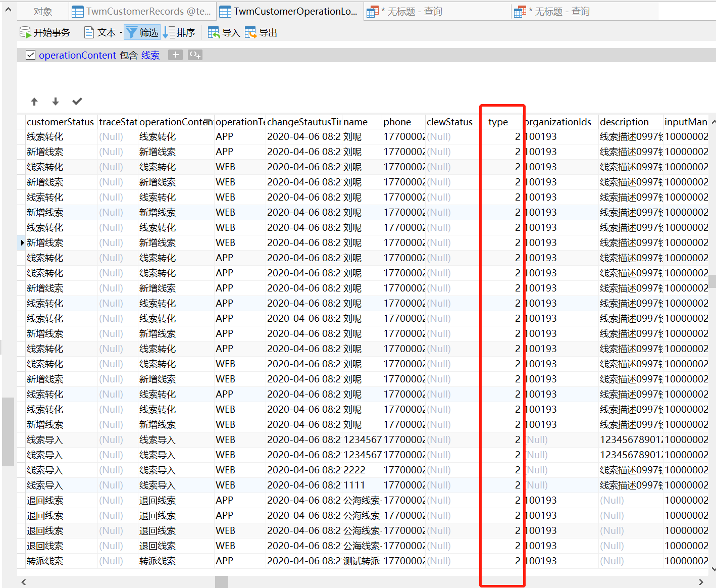Click the horizontal scrollbar right arrow
This screenshot has width=716, height=588.
[x=701, y=582]
